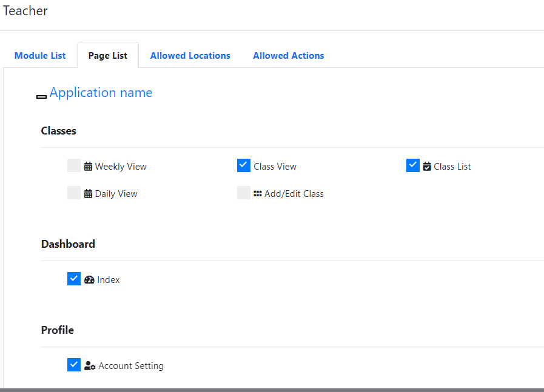Uncheck the Index page checkbox
This screenshot has height=392, width=544.
74,279
